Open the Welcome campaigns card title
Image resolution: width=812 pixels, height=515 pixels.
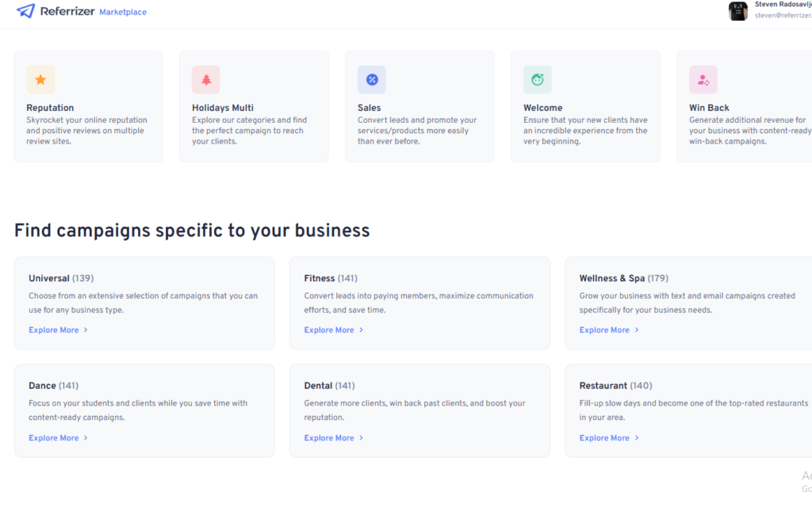542,108
